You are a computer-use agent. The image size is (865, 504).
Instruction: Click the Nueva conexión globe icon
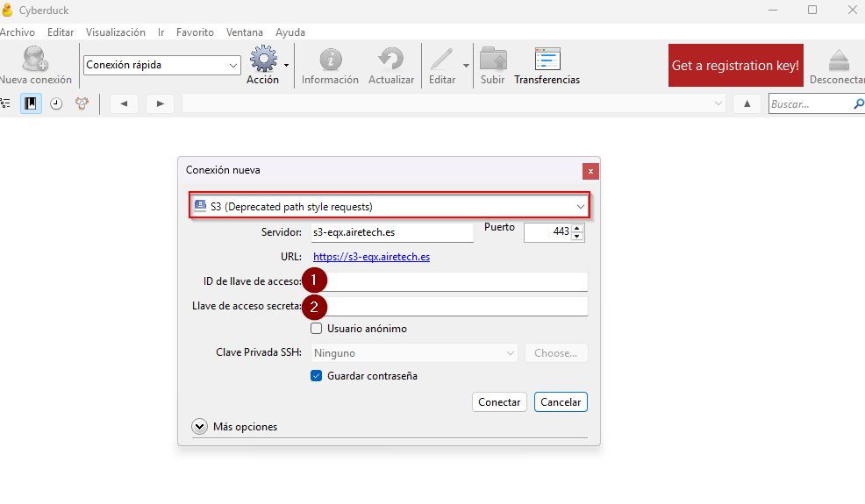coord(35,59)
